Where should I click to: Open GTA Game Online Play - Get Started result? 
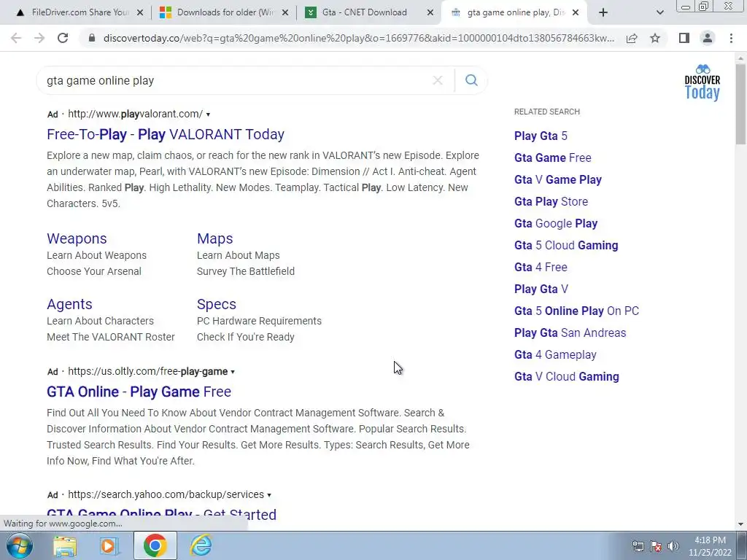pos(161,515)
